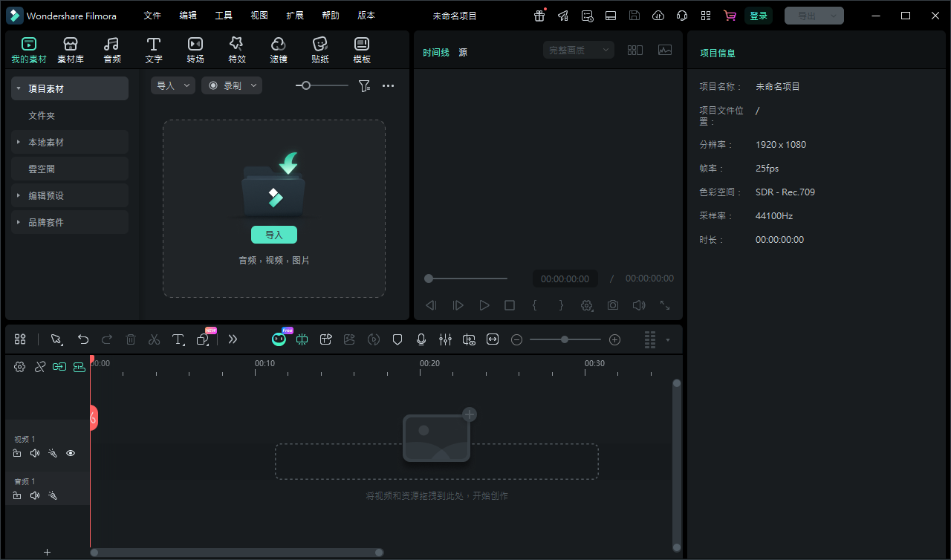Switch to the 源 preview tab
The image size is (951, 560).
tap(463, 53)
